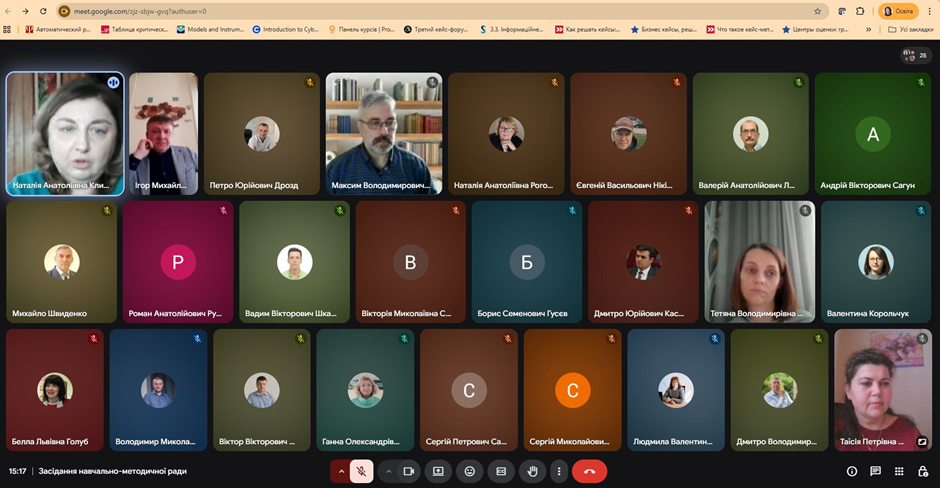This screenshot has width=940, height=488.
Task: Click the browser Back arrow
Action: tap(8, 11)
